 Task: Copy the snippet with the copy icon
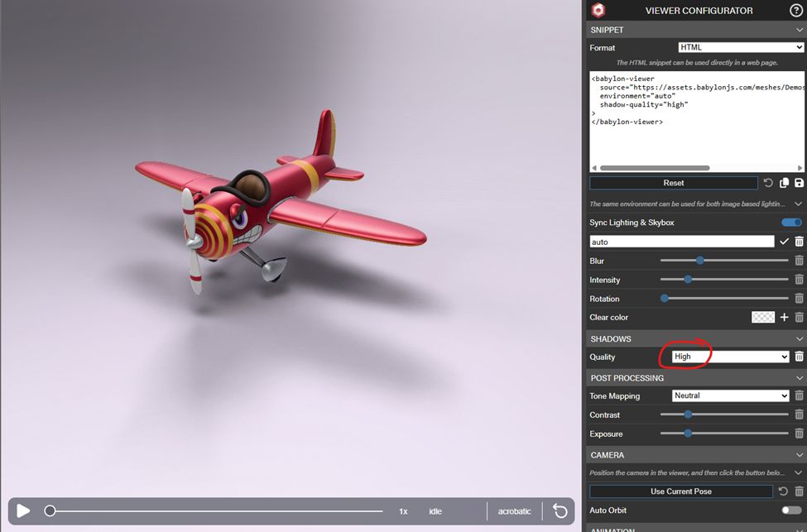(784, 183)
